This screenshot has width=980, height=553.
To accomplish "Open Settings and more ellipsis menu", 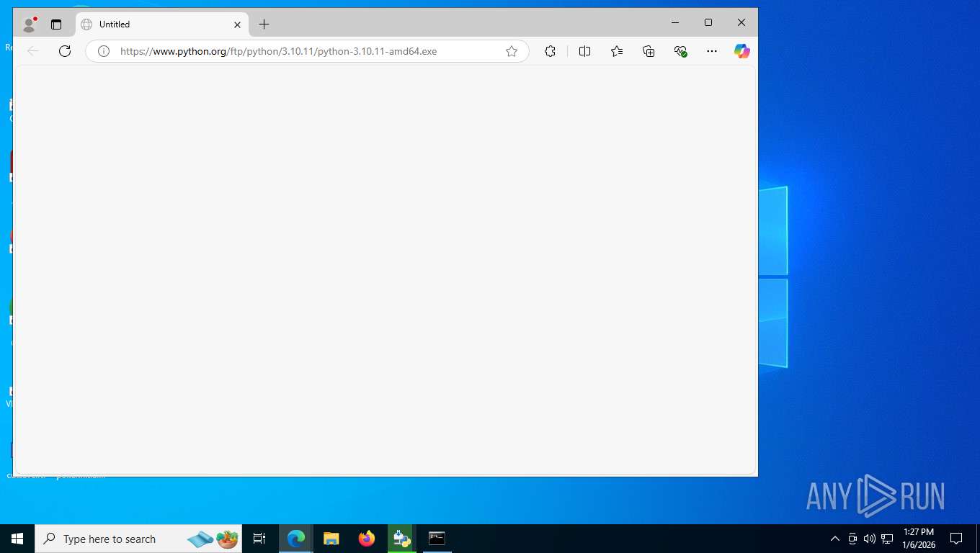I will tap(712, 51).
